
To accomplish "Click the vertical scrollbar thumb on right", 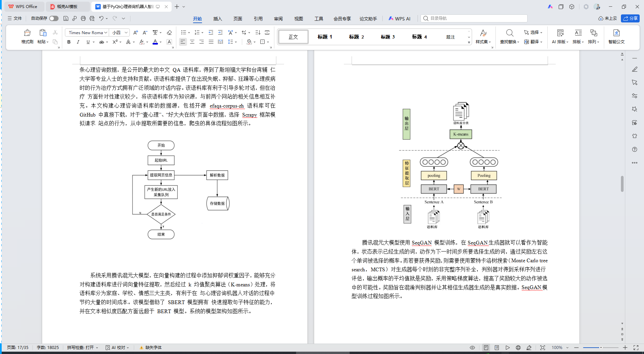I will [622, 184].
